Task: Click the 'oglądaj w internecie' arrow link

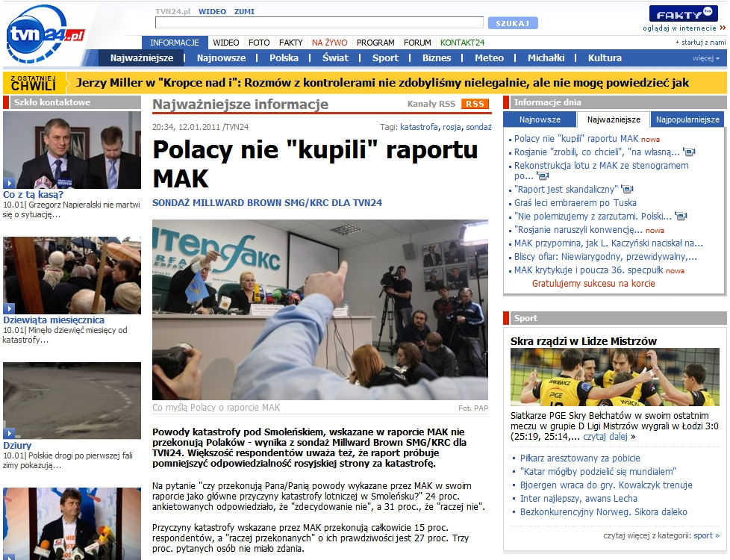Action: point(684,28)
